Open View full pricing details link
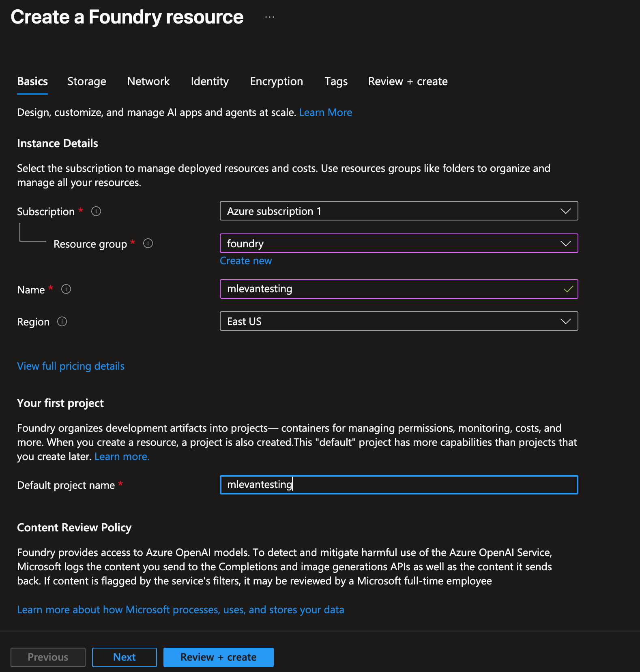The width and height of the screenshot is (640, 672). coord(71,366)
